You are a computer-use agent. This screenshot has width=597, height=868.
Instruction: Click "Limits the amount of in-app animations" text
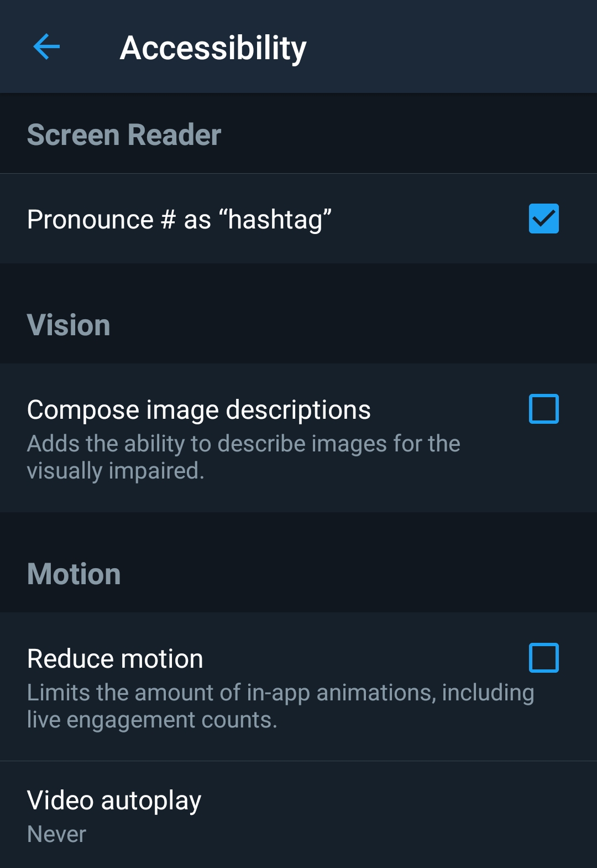tap(280, 693)
